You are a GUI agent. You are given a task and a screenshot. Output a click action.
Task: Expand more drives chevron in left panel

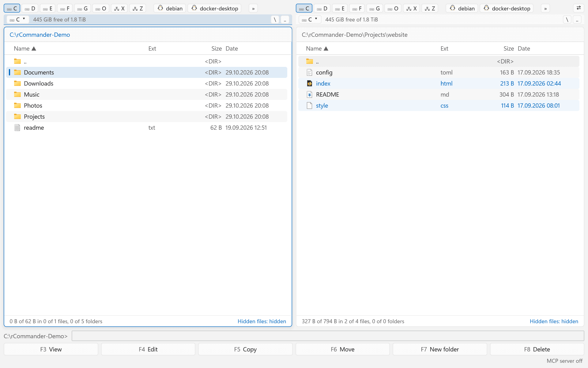(253, 8)
